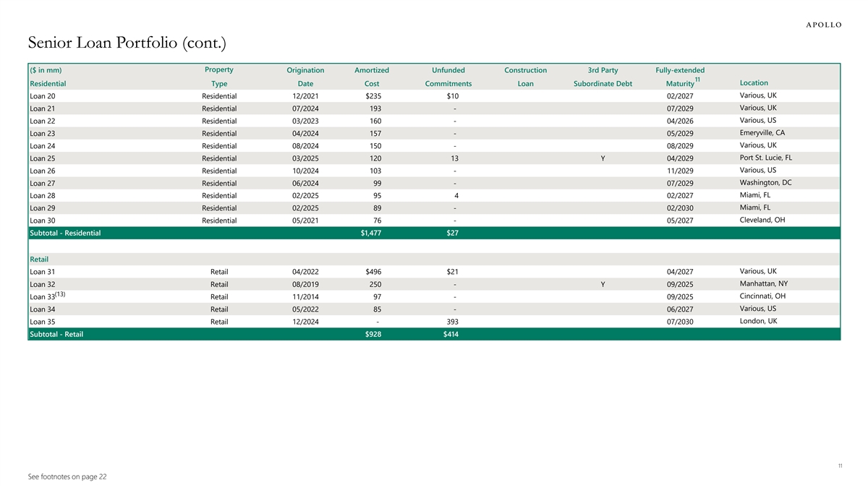Click the $1,477 residential subtotal amount
The image size is (868, 488).
pyautogui.click(x=372, y=233)
